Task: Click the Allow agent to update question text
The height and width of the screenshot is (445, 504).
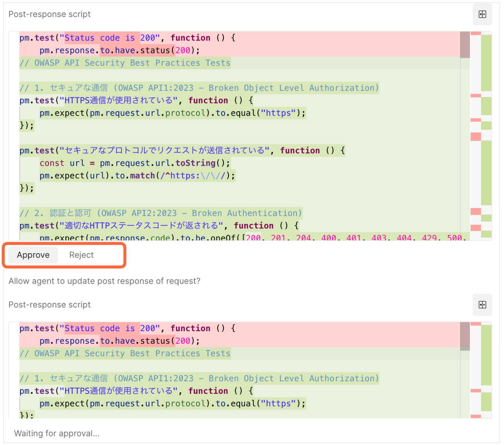Action: [104, 281]
